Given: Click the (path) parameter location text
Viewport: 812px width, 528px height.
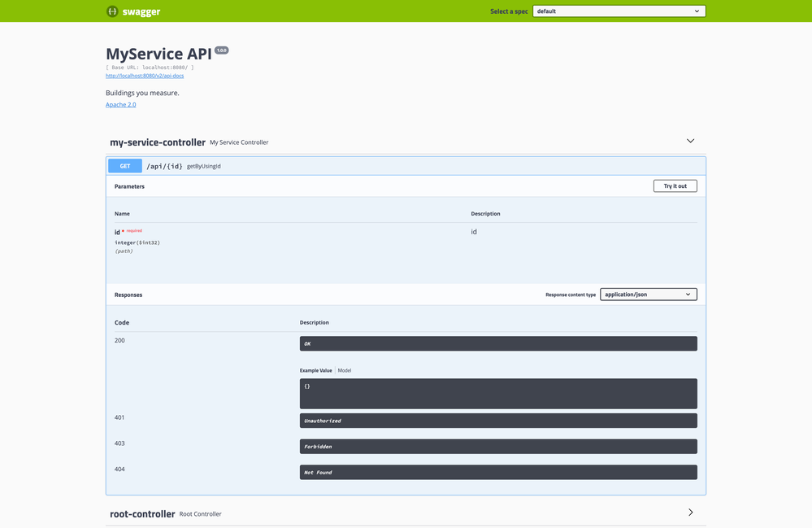Looking at the screenshot, I should (x=124, y=251).
